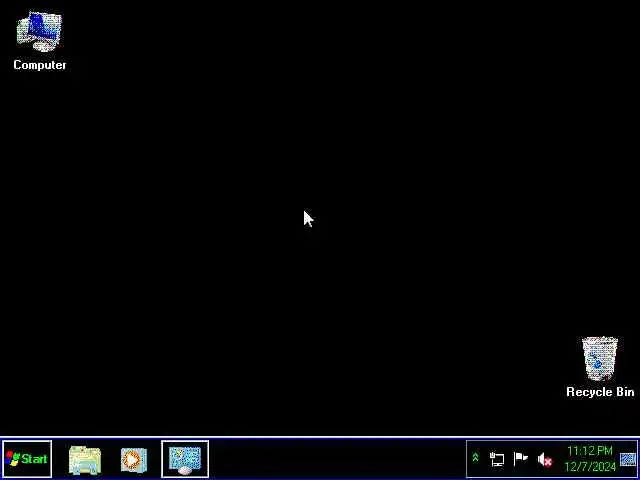This screenshot has width=640, height=480.
Task: Expand hidden system tray icons
Action: pos(475,458)
